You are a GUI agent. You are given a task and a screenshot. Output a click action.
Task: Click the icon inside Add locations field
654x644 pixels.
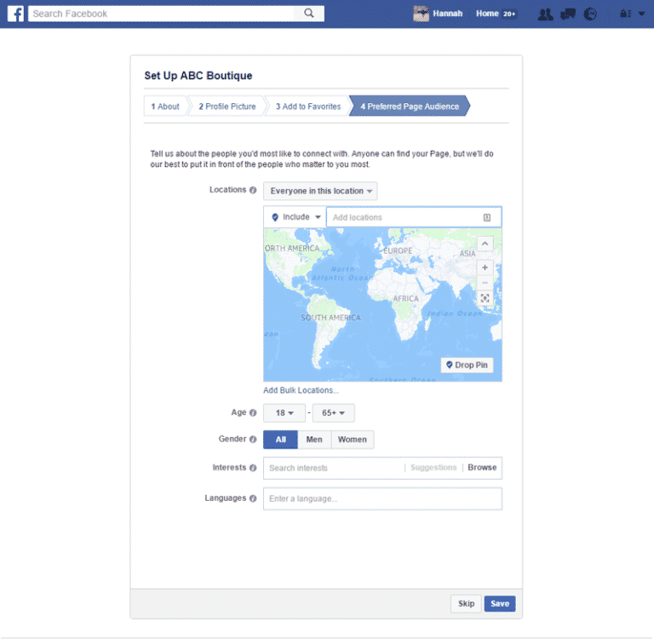(487, 217)
